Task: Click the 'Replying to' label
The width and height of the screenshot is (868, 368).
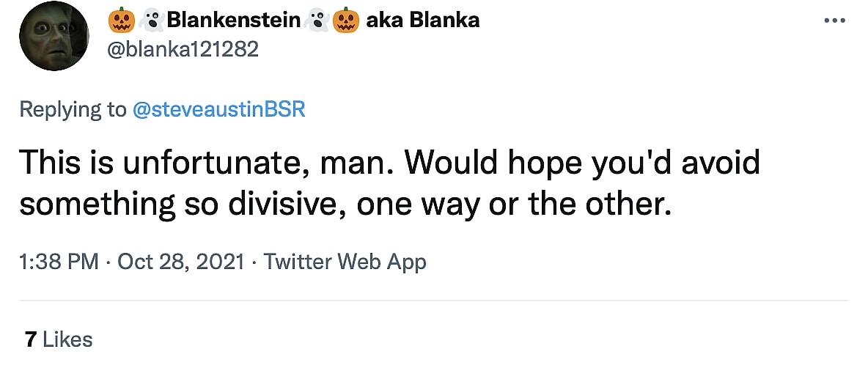Action: coord(72,109)
